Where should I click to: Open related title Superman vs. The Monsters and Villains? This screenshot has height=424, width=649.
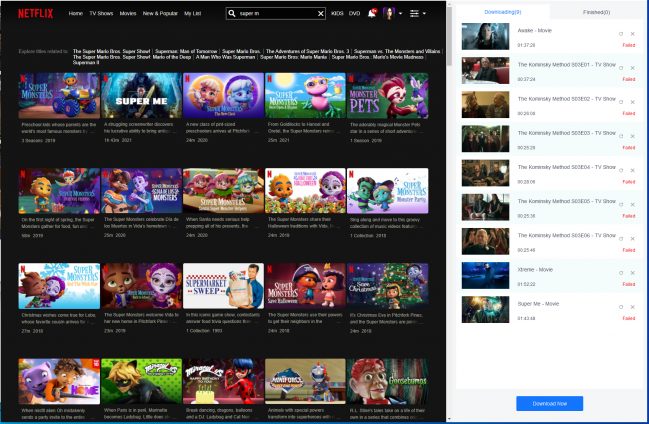(397, 51)
